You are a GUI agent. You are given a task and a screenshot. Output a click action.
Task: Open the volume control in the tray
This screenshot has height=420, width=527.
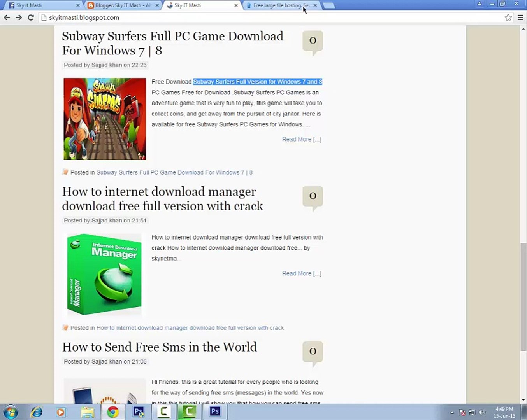pos(482,412)
